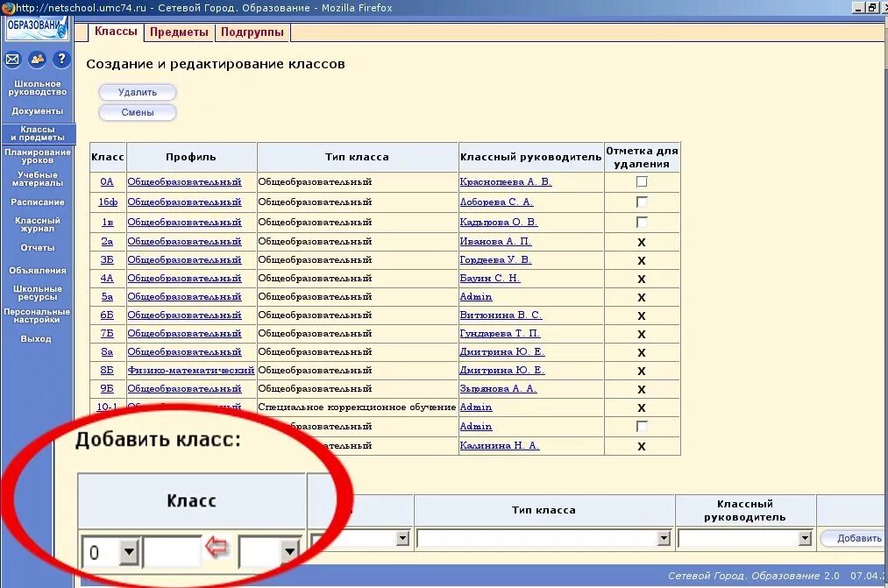Open class link 1бф
This screenshot has height=588, width=888.
click(x=108, y=202)
